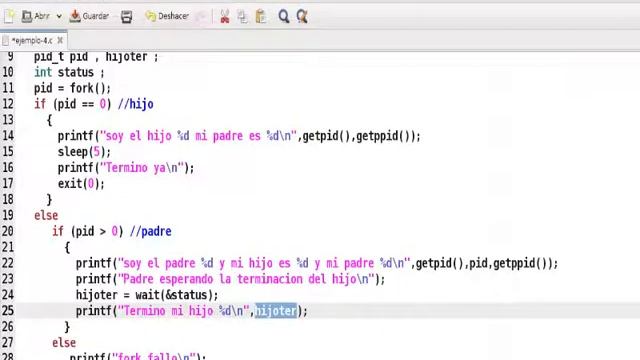Click 'pid = fork();' on line 11
The width and height of the screenshot is (640, 360).
[x=72, y=88]
